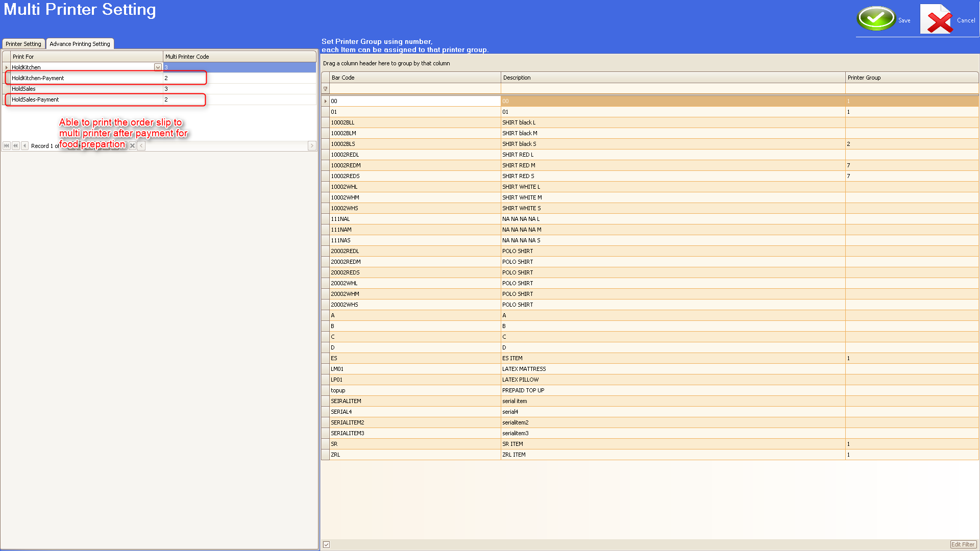Toggle the filter enabled checkbox at bottom
980x551 pixels.
click(x=326, y=544)
